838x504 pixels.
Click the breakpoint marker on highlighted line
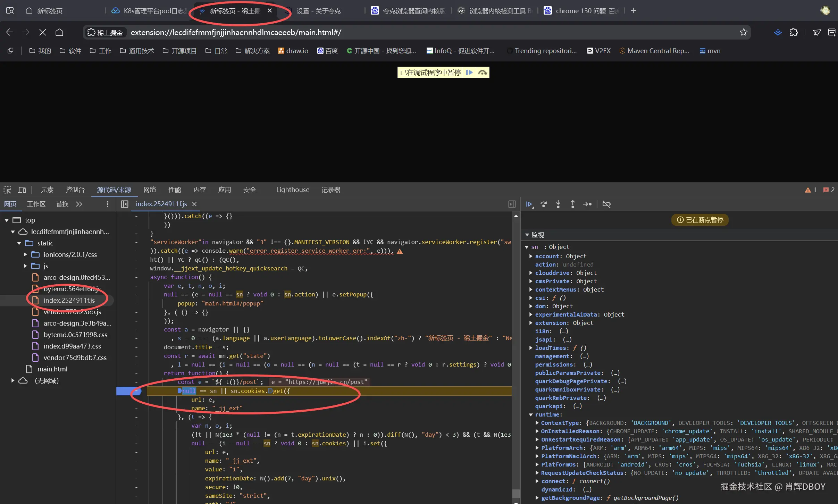coord(128,391)
